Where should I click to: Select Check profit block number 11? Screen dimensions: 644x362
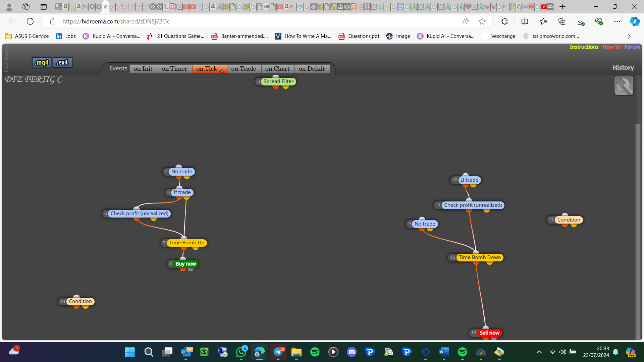(473, 205)
